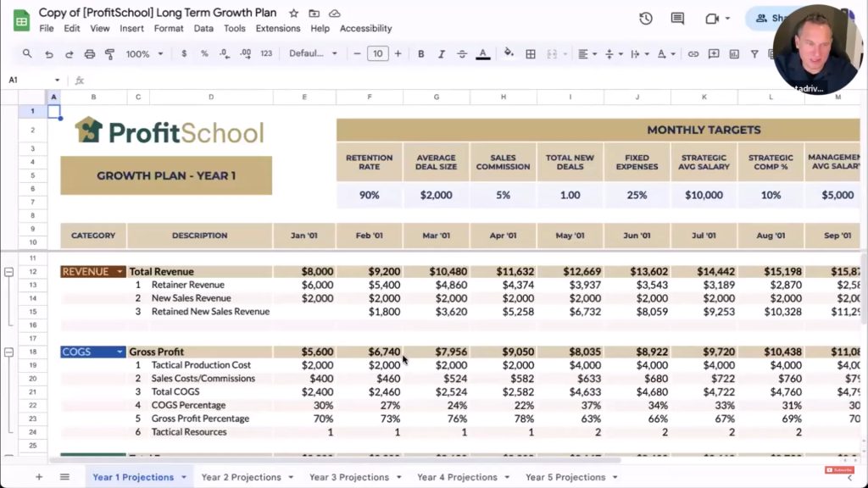868x488 pixels.
Task: Open the REVENUE category dropdown
Action: point(120,272)
